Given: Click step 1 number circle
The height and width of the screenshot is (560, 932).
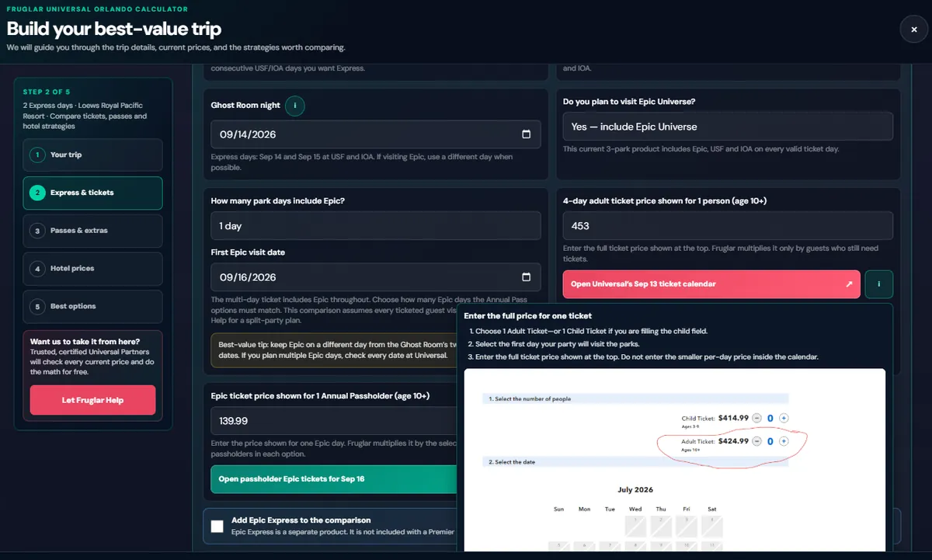Looking at the screenshot, I should (36, 155).
